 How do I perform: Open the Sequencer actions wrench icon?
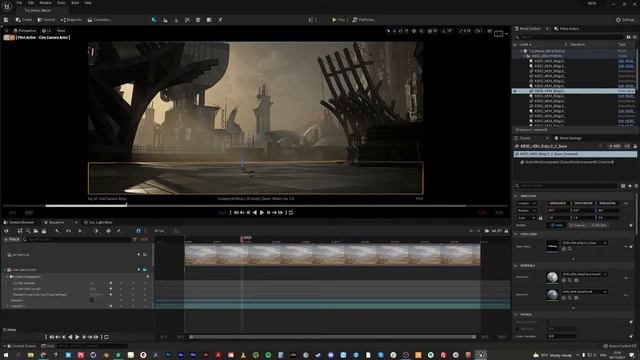[x=57, y=231]
